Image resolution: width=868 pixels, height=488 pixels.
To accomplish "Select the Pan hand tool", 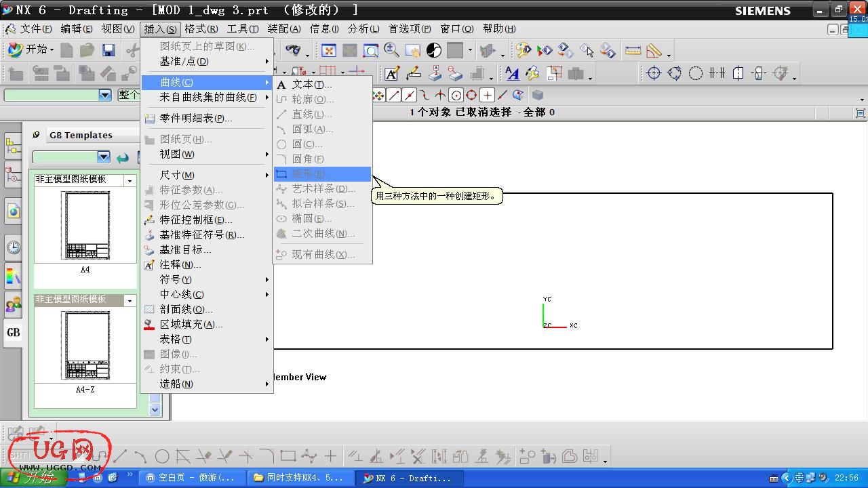I will tap(412, 50).
